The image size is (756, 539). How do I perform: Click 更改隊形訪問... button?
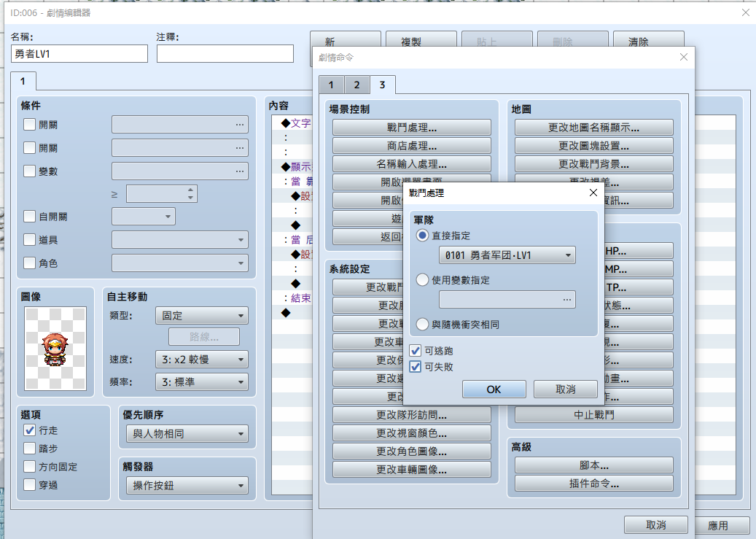[412, 414]
